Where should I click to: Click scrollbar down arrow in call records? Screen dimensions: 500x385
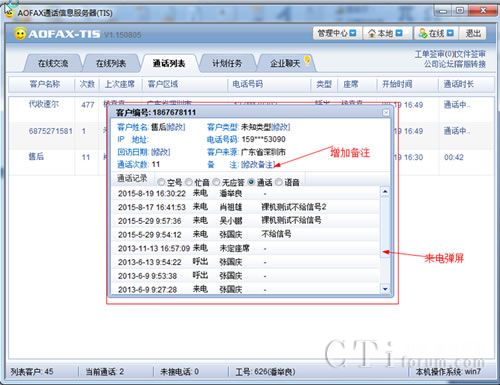pyautogui.click(x=385, y=289)
